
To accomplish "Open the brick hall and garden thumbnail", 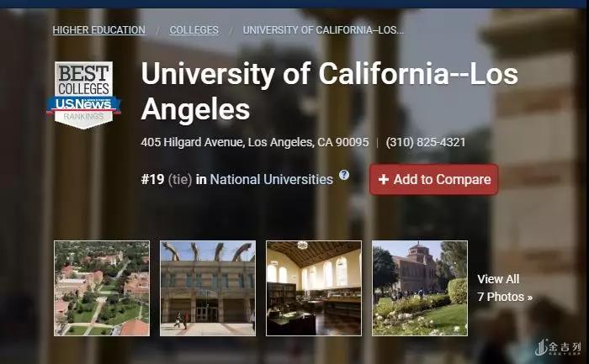I will [420, 288].
